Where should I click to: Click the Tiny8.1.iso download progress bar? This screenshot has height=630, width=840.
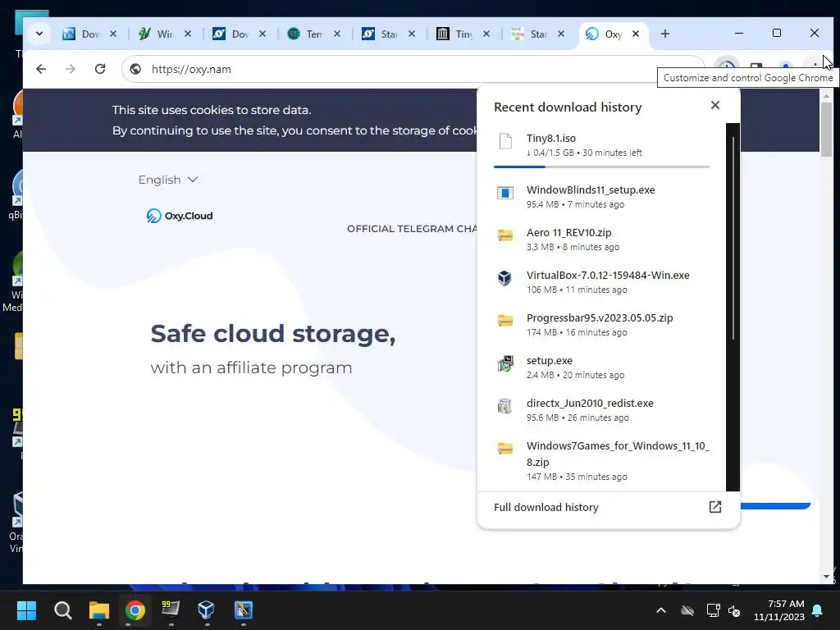(x=601, y=167)
